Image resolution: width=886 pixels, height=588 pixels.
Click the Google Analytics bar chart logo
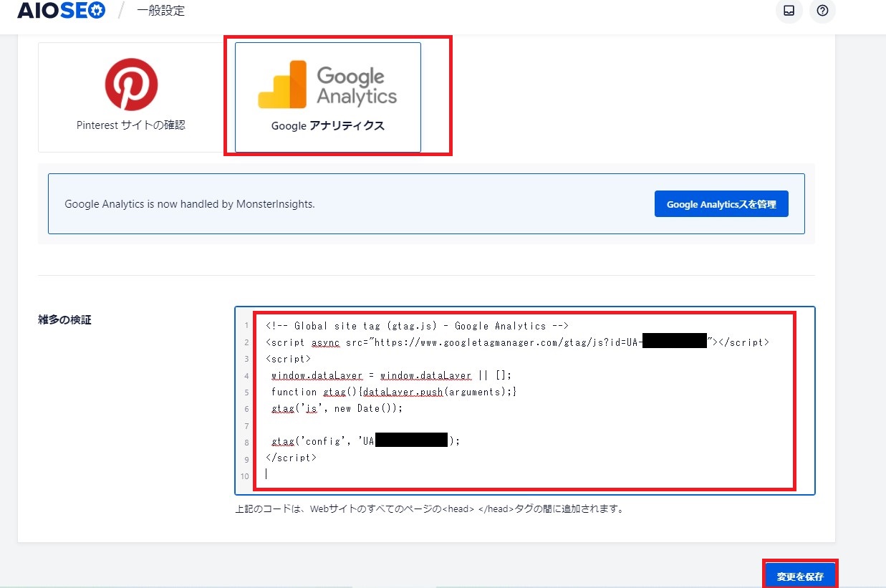tap(282, 85)
